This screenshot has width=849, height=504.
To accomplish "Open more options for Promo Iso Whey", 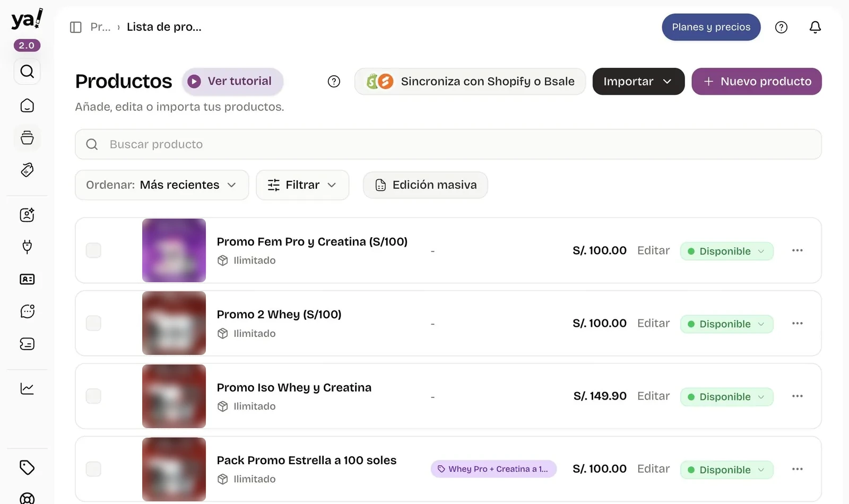I will [x=797, y=396].
